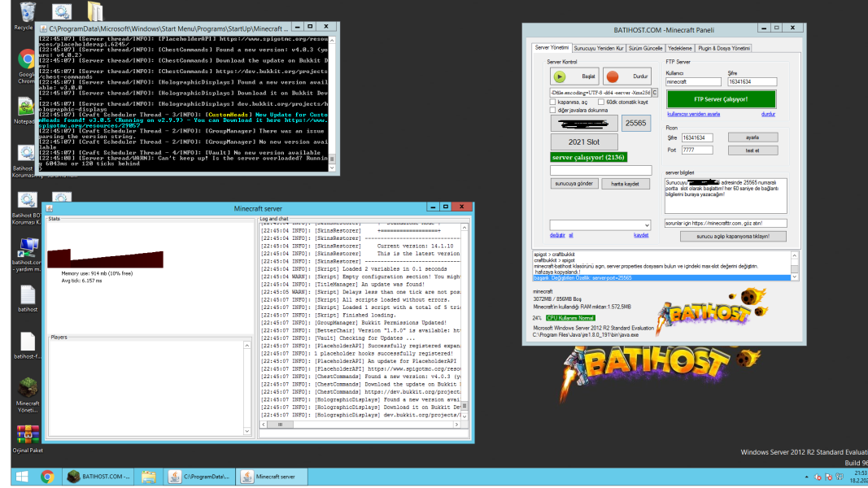Viewport: 868px width, 488px height.
Task: Click the 'kaydet' link
Action: [641, 235]
